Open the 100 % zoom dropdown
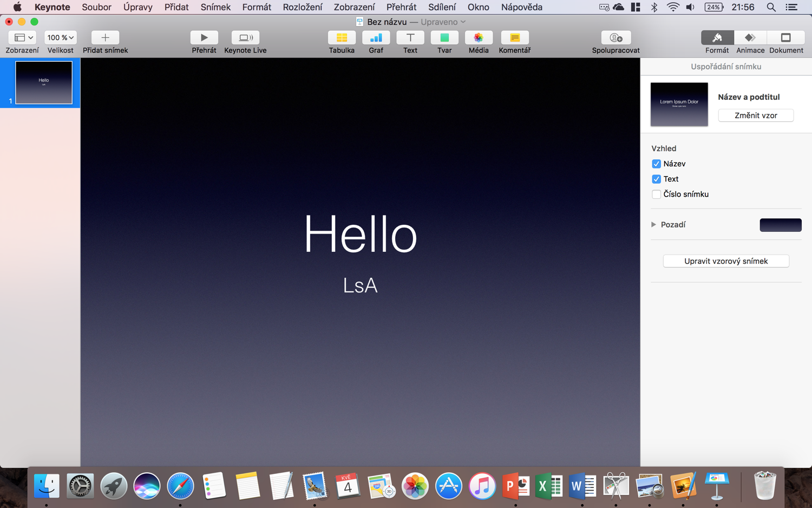 tap(60, 38)
